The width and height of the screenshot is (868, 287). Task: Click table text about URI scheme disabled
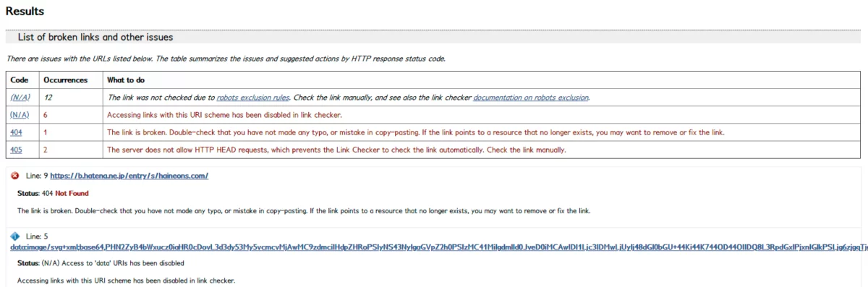(x=224, y=115)
